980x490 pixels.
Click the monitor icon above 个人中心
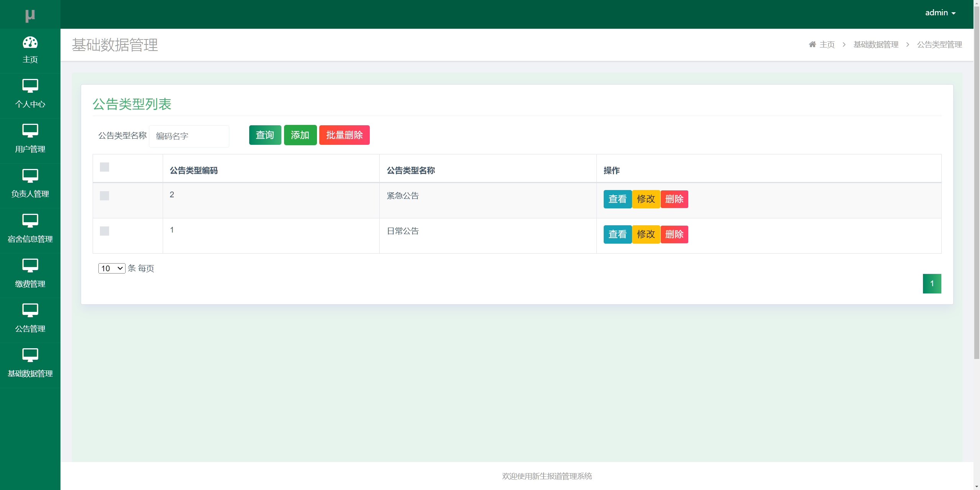(x=30, y=86)
